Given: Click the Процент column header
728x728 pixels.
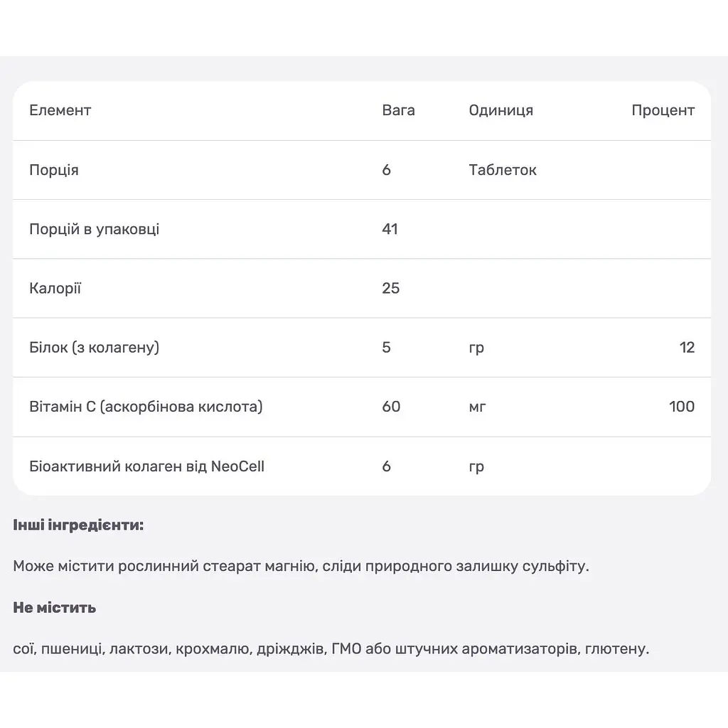Looking at the screenshot, I should click(x=663, y=110).
